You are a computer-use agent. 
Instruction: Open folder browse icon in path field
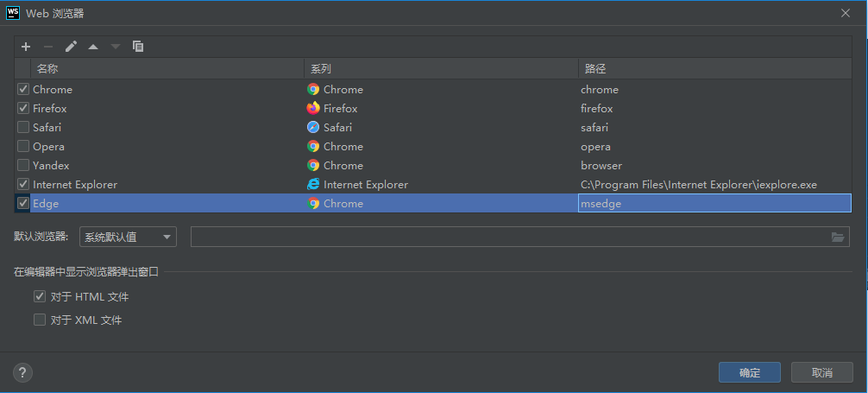click(838, 238)
